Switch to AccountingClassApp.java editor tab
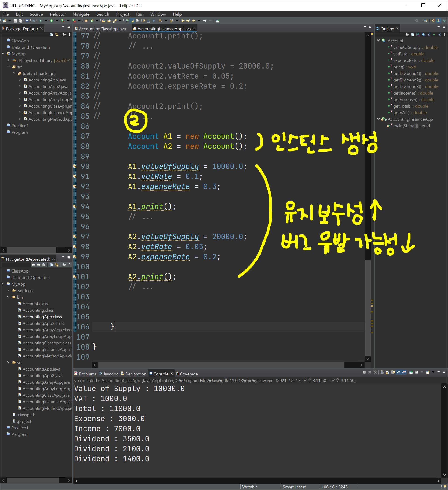This screenshot has height=490, width=448. 102,29
